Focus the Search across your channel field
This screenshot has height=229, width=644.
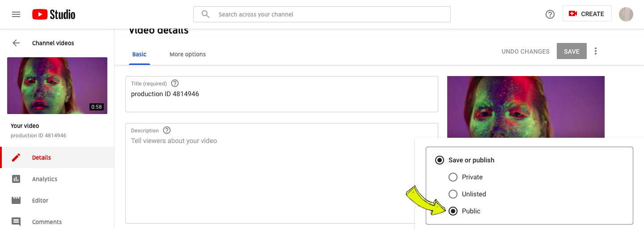322,14
